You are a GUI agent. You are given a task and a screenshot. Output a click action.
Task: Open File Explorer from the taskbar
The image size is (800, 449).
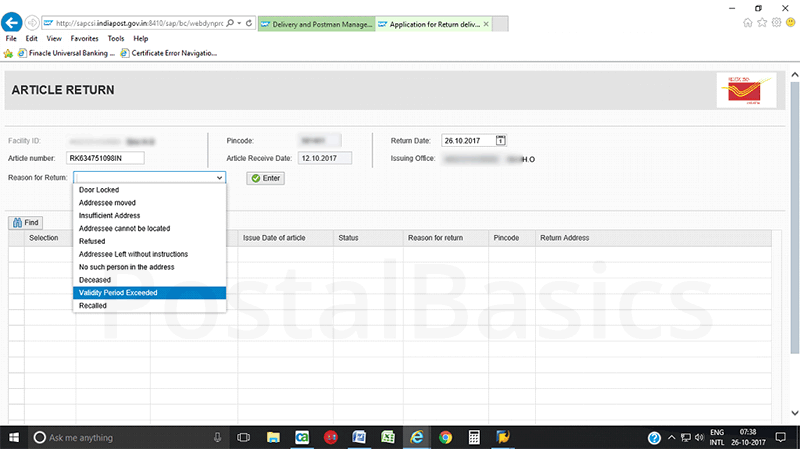point(272,437)
